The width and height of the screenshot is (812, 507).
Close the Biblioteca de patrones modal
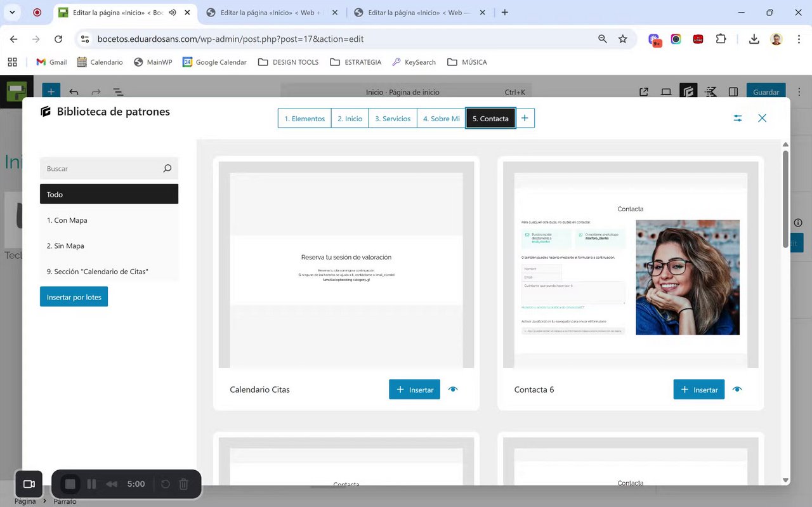click(762, 118)
